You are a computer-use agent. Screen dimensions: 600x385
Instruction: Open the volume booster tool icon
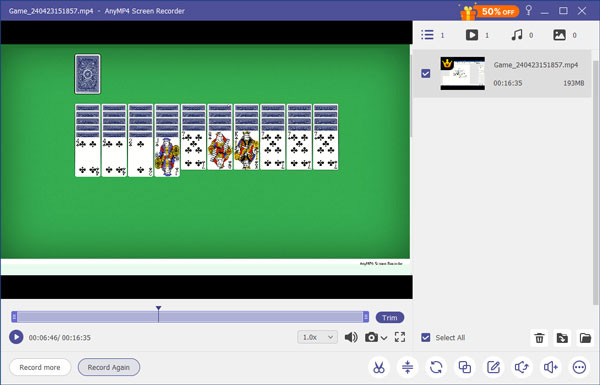(x=551, y=367)
